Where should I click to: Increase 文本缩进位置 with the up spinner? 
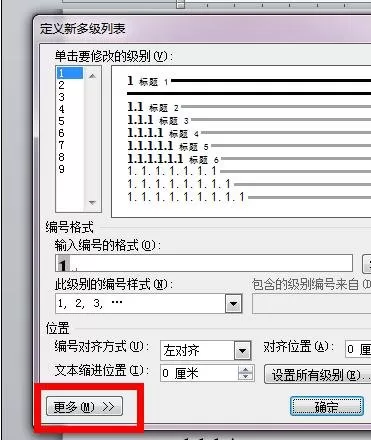coord(246,369)
